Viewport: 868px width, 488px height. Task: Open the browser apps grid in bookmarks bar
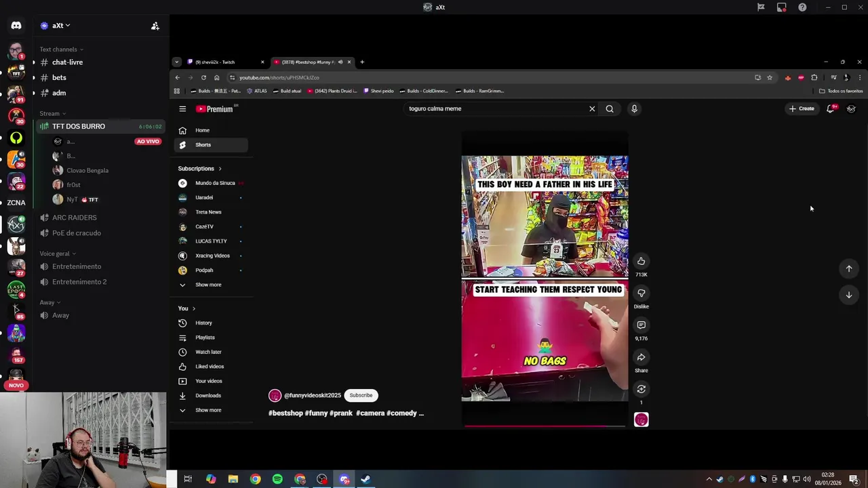[177, 91]
